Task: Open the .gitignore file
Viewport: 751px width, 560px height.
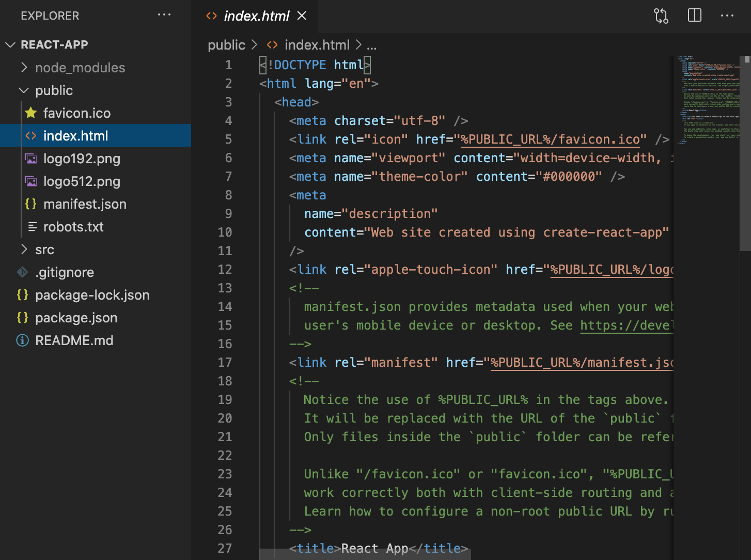Action: [x=65, y=272]
